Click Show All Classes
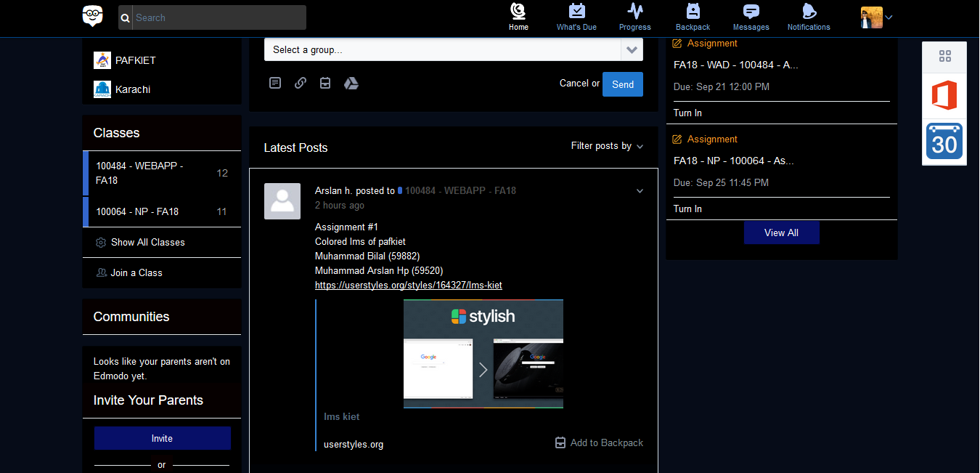The image size is (980, 473). (x=148, y=242)
